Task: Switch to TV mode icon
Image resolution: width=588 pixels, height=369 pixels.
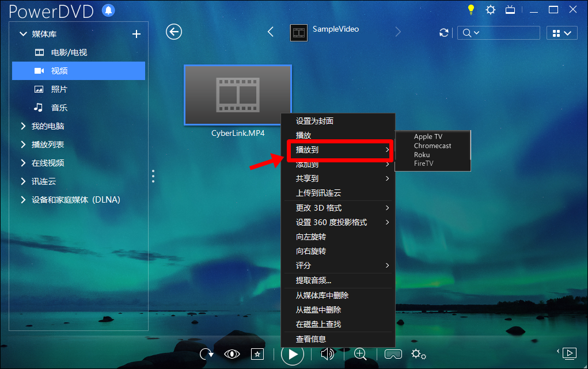Action: [510, 10]
